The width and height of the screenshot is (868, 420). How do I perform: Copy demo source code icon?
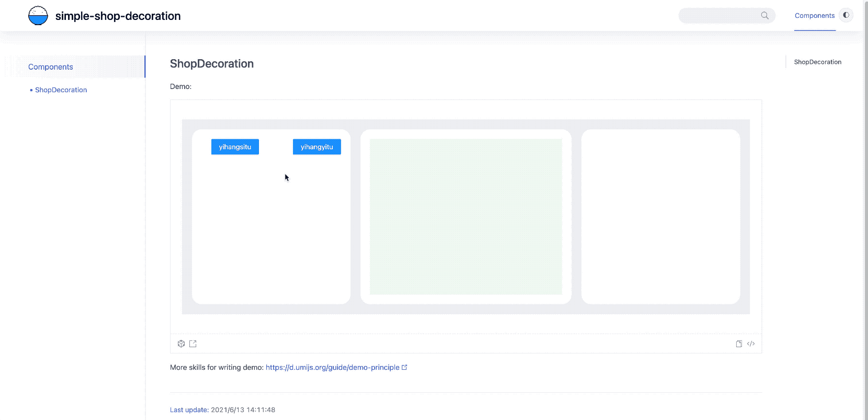pyautogui.click(x=739, y=344)
